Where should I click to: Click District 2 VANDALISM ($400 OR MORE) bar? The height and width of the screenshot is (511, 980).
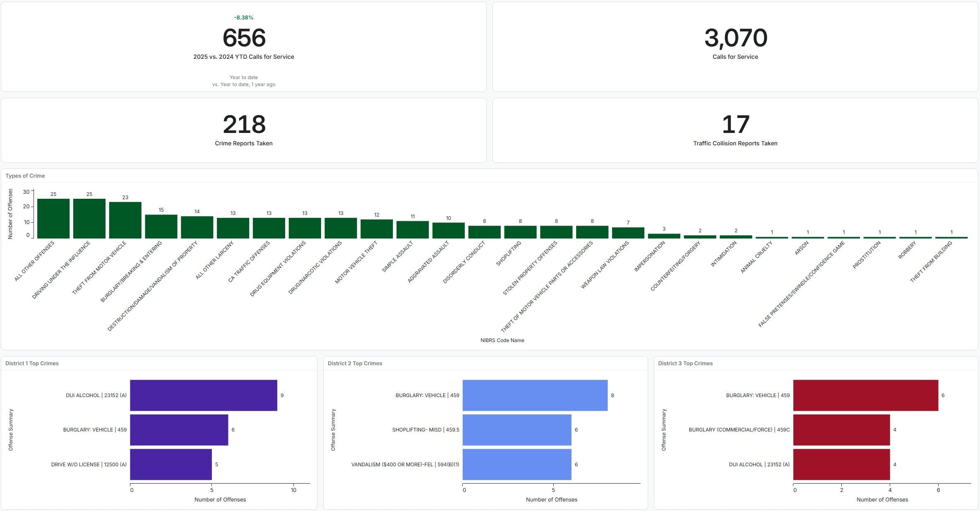click(516, 464)
